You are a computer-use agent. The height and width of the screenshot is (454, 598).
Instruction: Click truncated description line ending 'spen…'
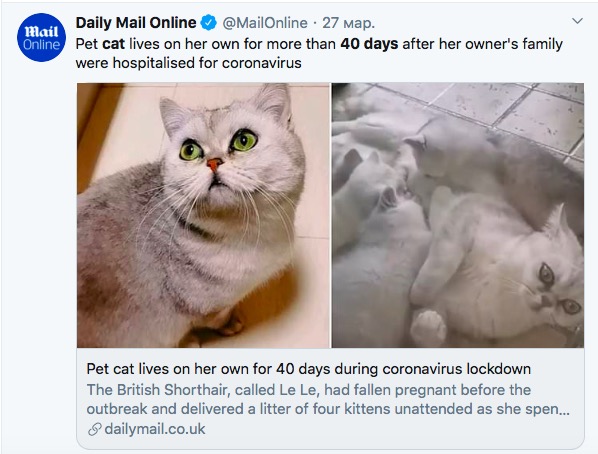tap(328, 409)
